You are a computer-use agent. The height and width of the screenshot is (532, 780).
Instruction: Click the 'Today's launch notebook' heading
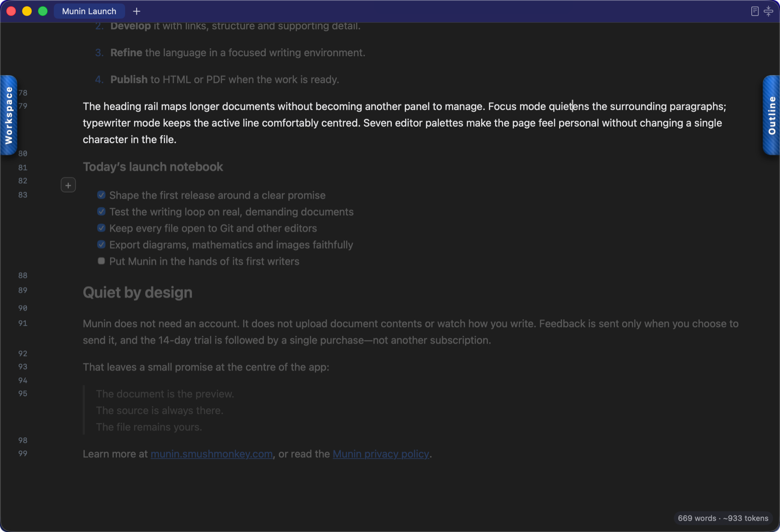153,167
